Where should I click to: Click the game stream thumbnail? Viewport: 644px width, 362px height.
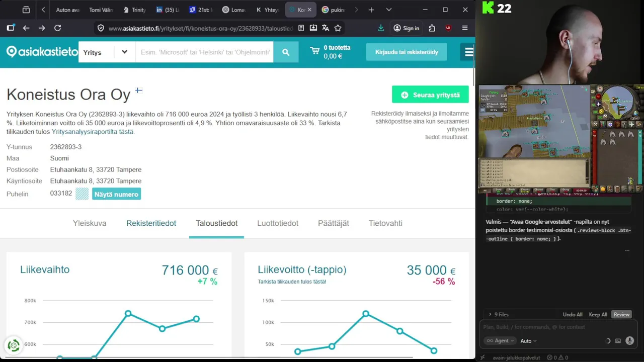561,139
